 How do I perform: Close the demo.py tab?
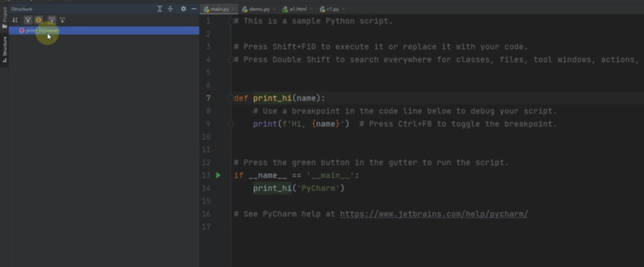[274, 9]
